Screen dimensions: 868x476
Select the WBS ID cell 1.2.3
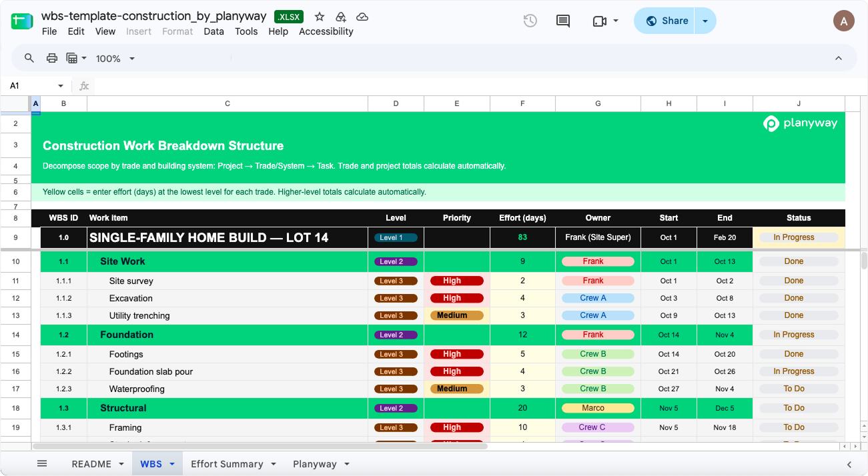63,389
